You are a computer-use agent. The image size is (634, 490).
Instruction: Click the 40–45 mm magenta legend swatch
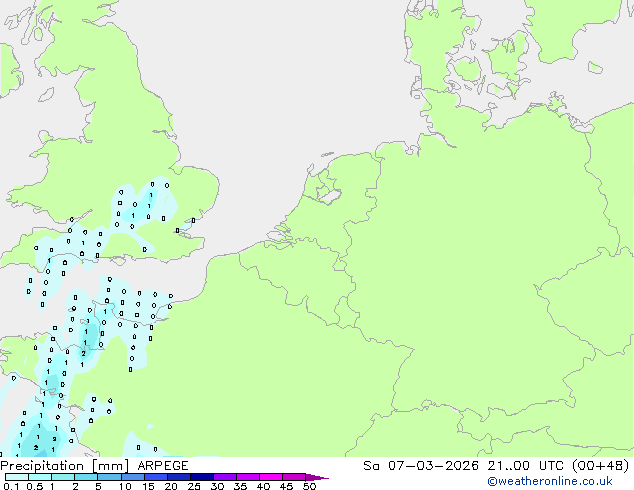[x=271, y=477]
